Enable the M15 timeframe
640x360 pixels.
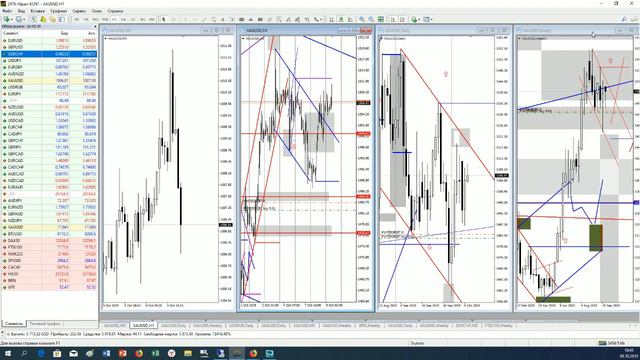coord(96,19)
